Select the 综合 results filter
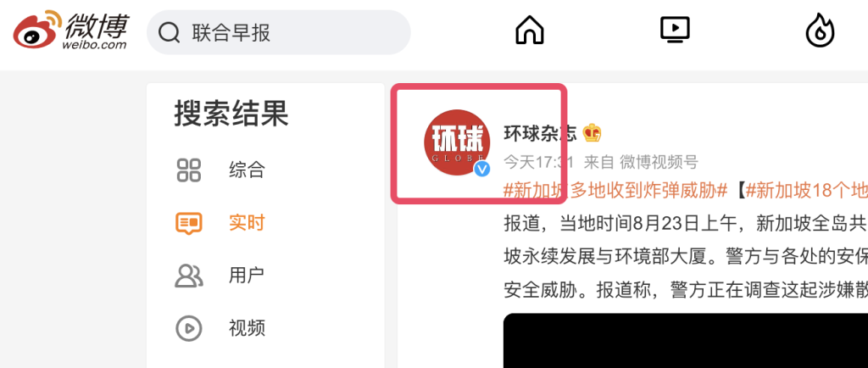 [247, 170]
